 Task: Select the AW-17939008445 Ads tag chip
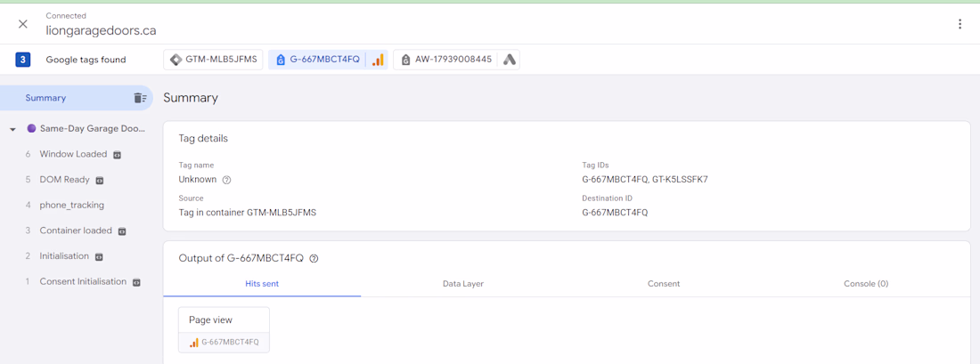pyautogui.click(x=456, y=60)
